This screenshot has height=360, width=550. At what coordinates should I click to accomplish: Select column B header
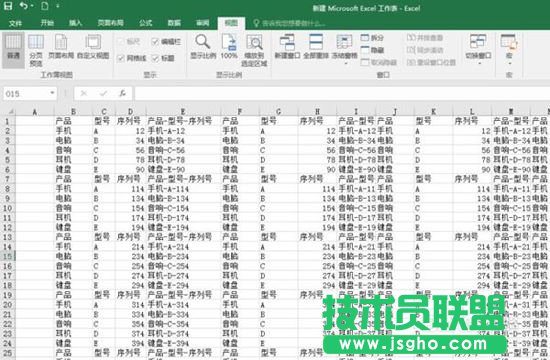[73, 112]
